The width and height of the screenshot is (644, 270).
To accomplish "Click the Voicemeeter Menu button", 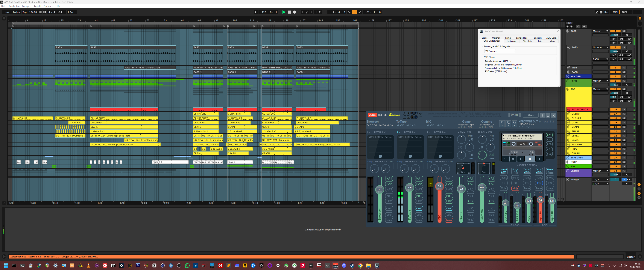I will 531,115.
